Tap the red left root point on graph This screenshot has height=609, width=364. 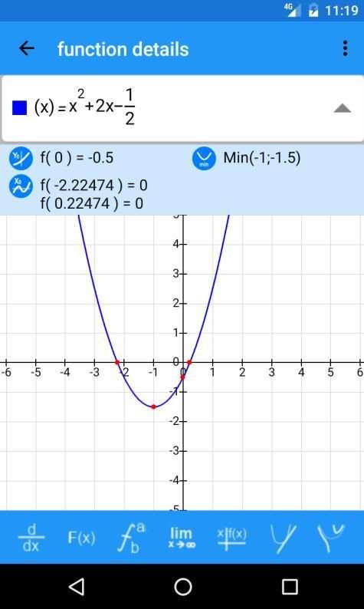[x=117, y=362]
